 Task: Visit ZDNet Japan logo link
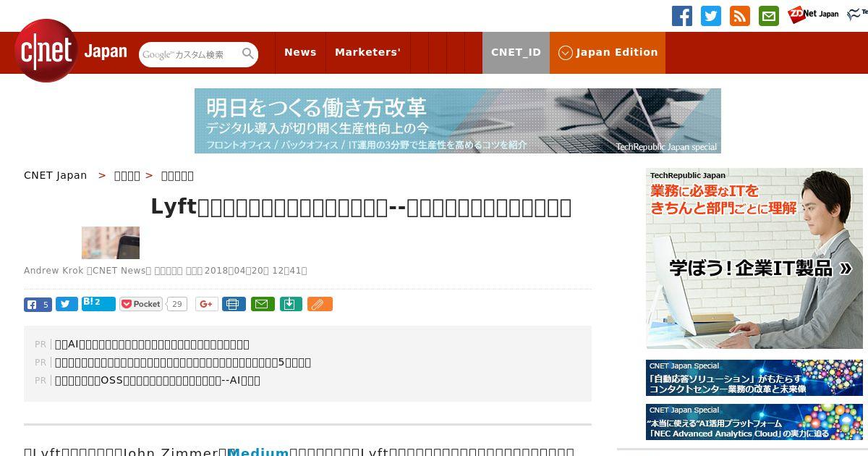(813, 14)
